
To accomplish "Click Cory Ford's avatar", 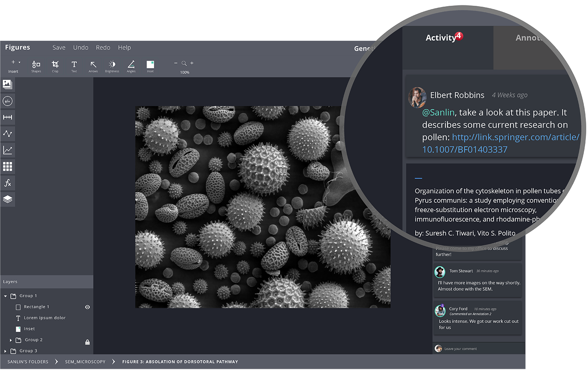I will point(440,311).
